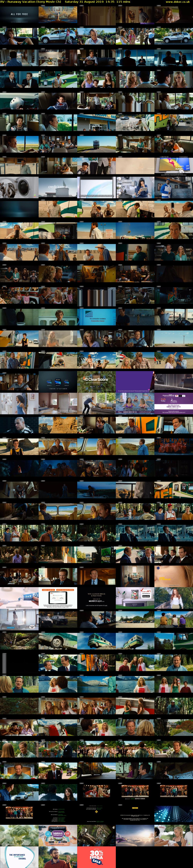The height and width of the screenshot is (868, 193).
Task: Open the solid purple advert thumbnail
Action: point(135,382)
